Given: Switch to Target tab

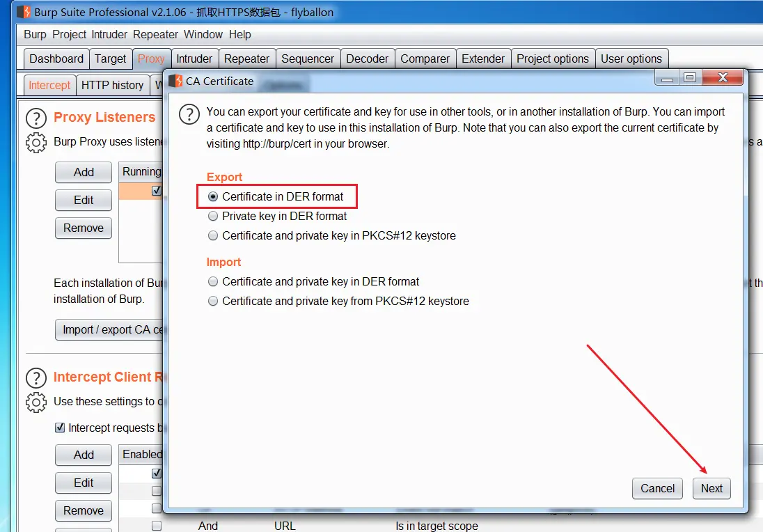Looking at the screenshot, I should [x=111, y=59].
